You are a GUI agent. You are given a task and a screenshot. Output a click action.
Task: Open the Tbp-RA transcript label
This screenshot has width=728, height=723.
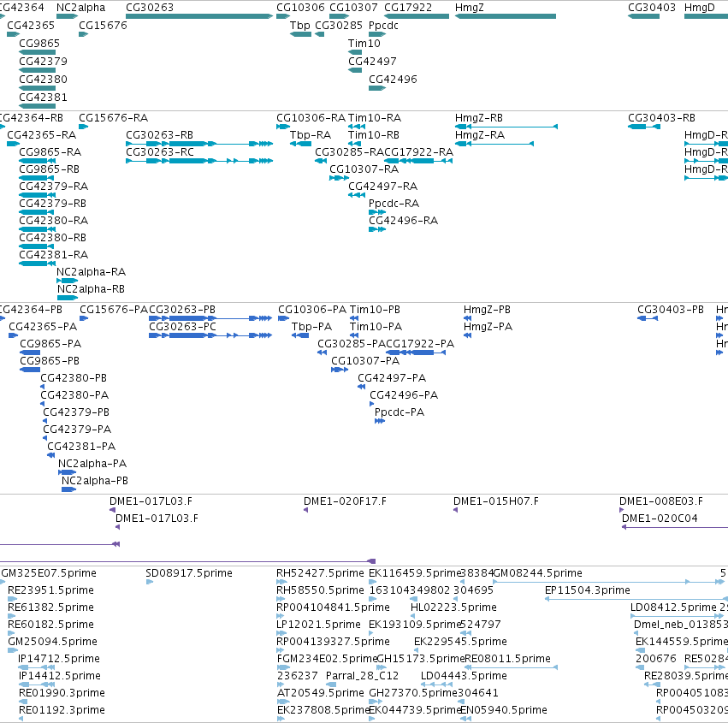(311, 134)
